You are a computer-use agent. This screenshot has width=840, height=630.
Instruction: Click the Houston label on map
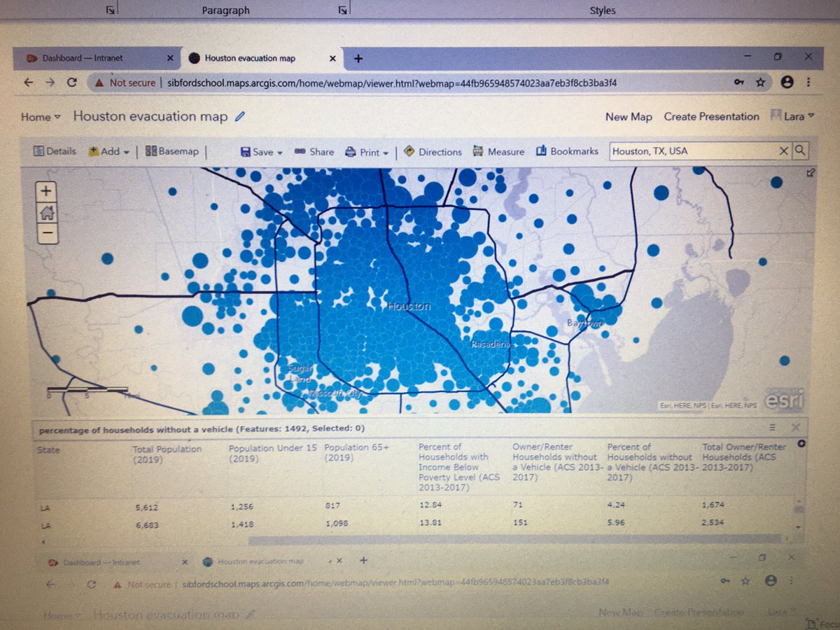click(x=410, y=307)
